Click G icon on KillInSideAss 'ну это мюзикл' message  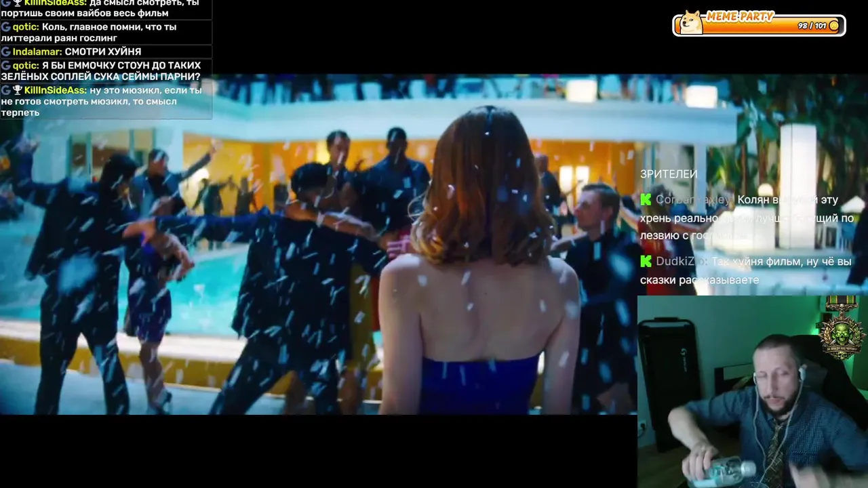(5, 90)
